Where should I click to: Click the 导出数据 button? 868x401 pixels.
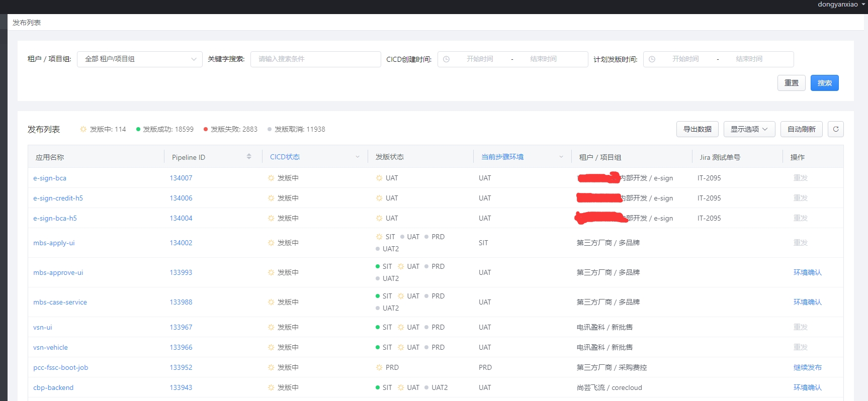click(x=698, y=129)
